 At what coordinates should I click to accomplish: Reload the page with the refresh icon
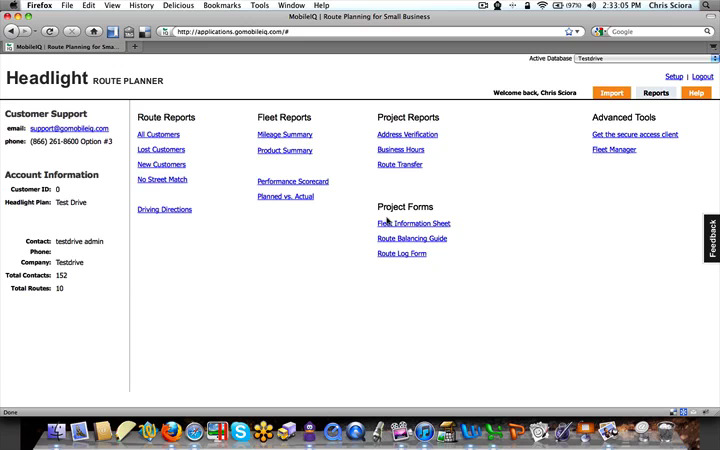pos(72,31)
